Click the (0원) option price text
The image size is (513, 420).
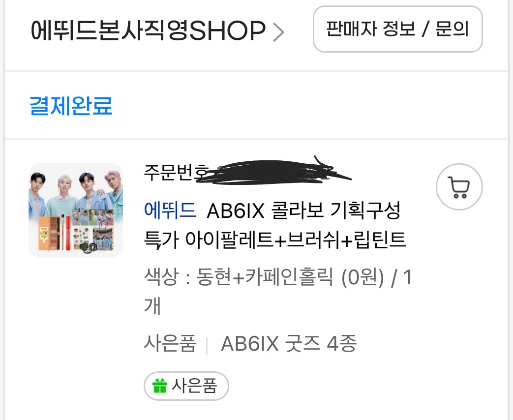coord(362,277)
